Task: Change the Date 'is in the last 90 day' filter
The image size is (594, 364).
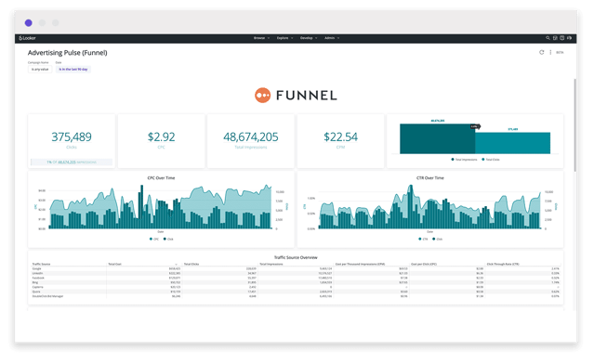Action: point(73,70)
